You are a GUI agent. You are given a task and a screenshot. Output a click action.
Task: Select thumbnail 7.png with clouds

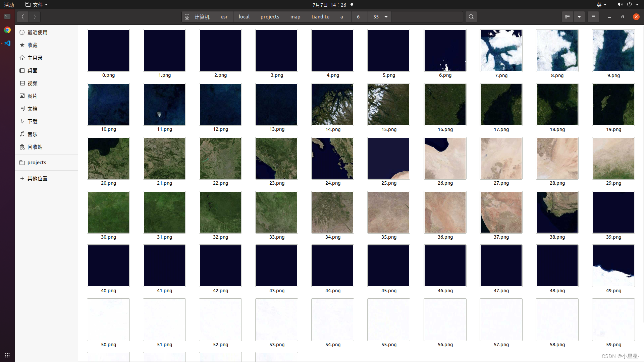point(501,50)
